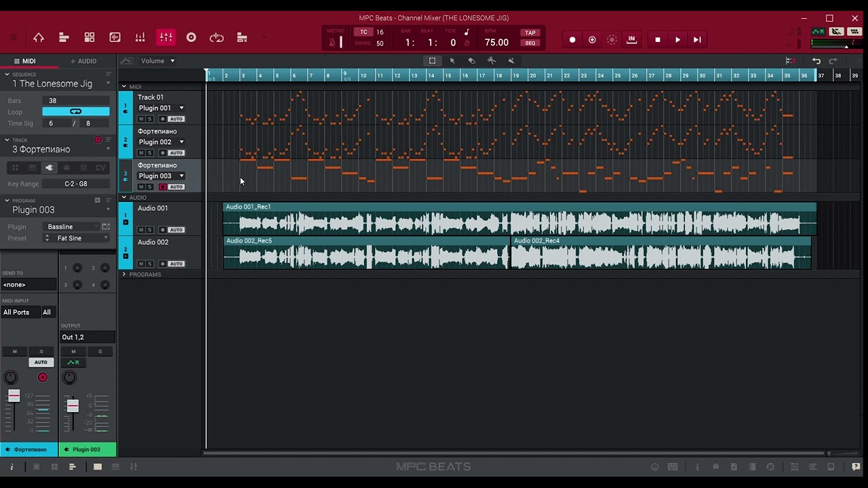Select the active Channel Mixer icon

tap(166, 38)
